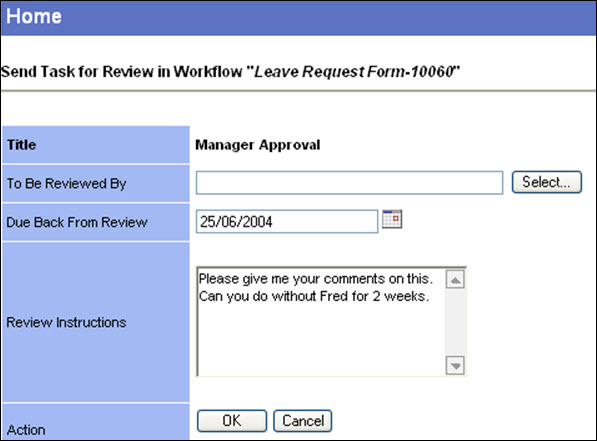Focus the To Be Reviewed By field
This screenshot has height=441, width=597.
350,183
